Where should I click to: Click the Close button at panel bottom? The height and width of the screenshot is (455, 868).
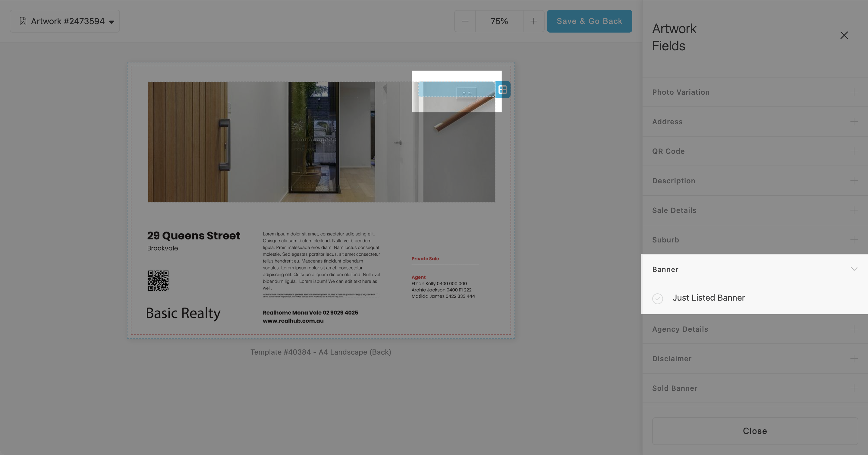755,431
